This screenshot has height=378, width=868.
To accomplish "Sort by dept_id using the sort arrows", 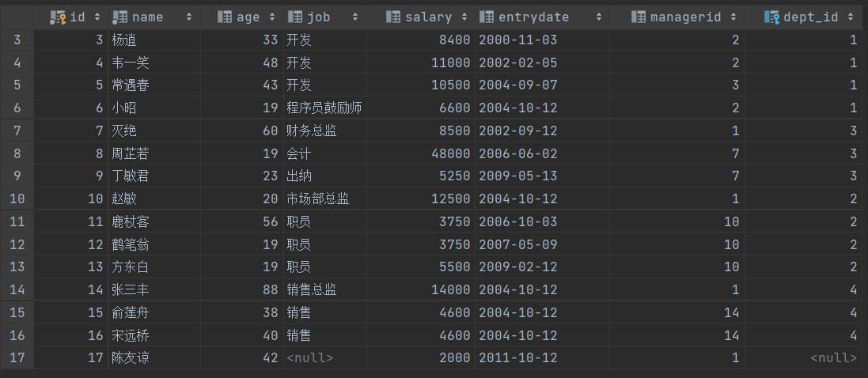I will [x=851, y=17].
